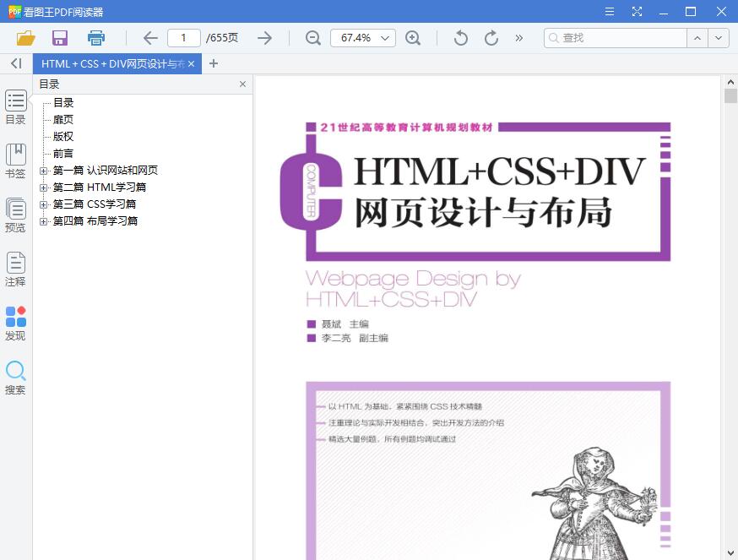Open the zoom percentage dropdown
This screenshot has height=560, width=738.
click(383, 37)
